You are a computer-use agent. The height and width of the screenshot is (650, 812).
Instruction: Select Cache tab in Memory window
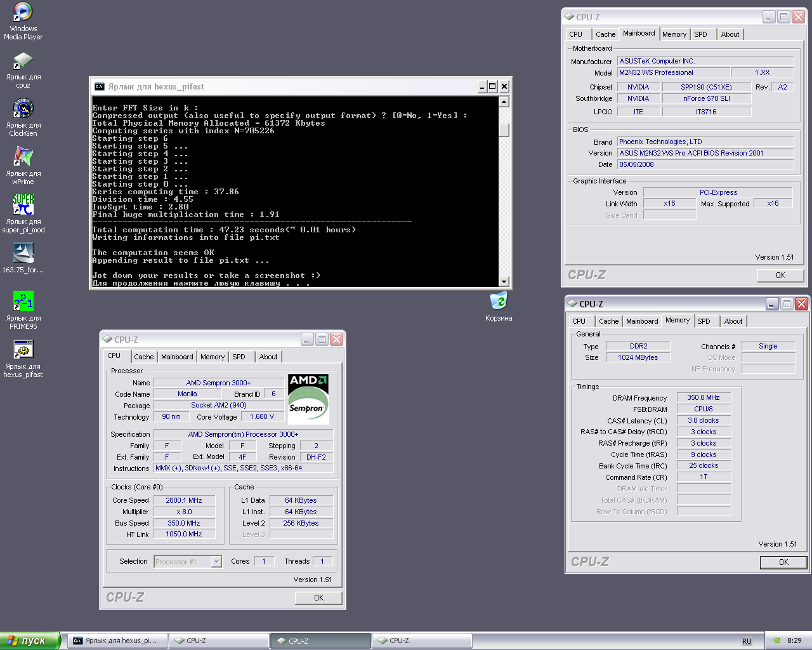pos(608,321)
